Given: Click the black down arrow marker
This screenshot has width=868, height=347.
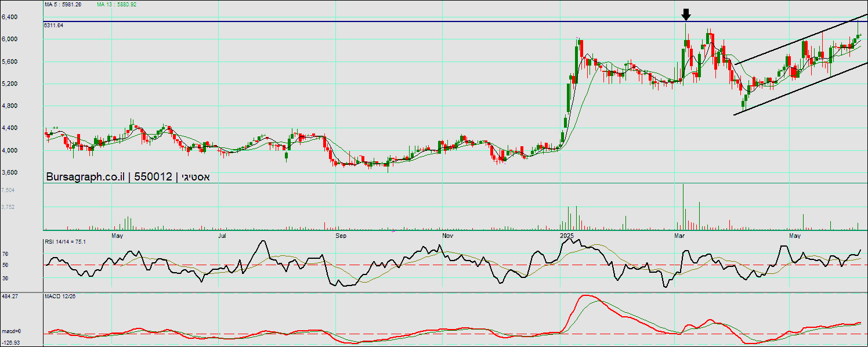Looking at the screenshot, I should tap(686, 15).
